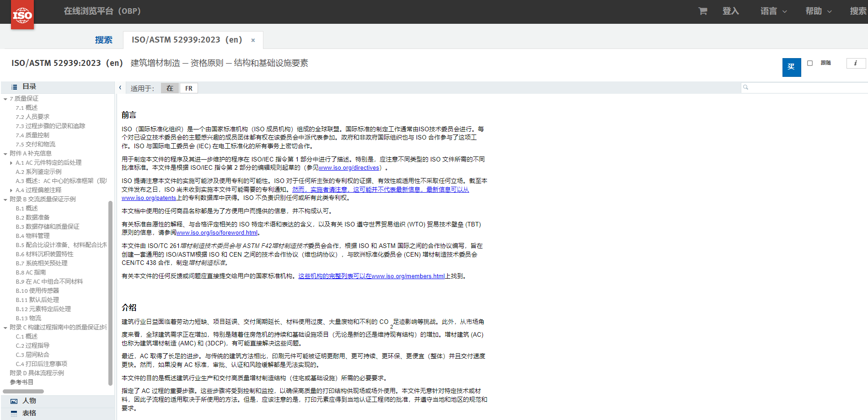Open A.3 概述: AC 中心的标准框架
Image resolution: width=868 pixels, height=420 pixels.
tap(61, 181)
